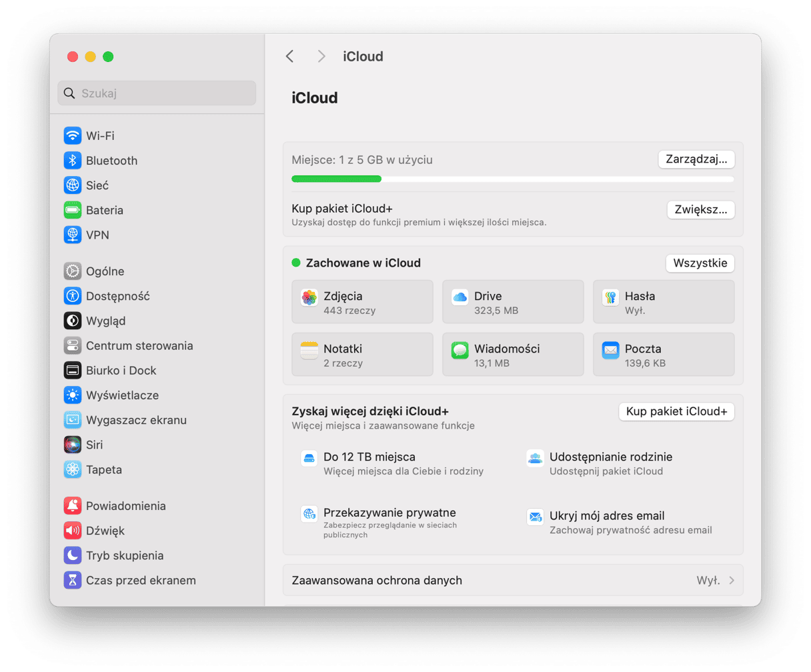Click the green status dot near Zachowane

click(x=296, y=263)
